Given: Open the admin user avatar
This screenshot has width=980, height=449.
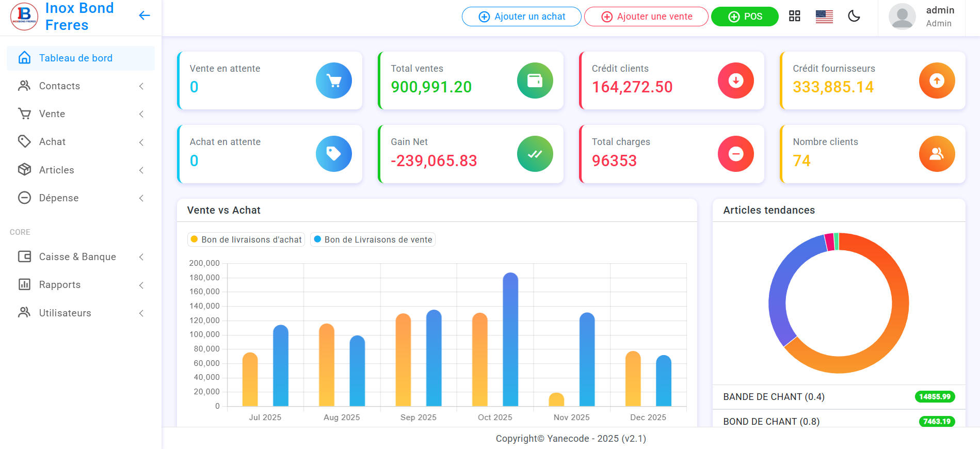Looking at the screenshot, I should 902,17.
